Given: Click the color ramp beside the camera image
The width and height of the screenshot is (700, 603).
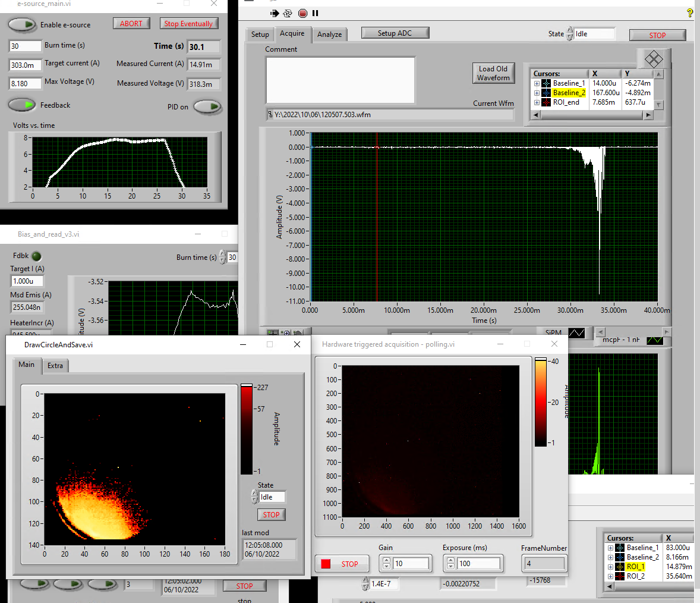Looking at the screenshot, I should click(x=540, y=402).
